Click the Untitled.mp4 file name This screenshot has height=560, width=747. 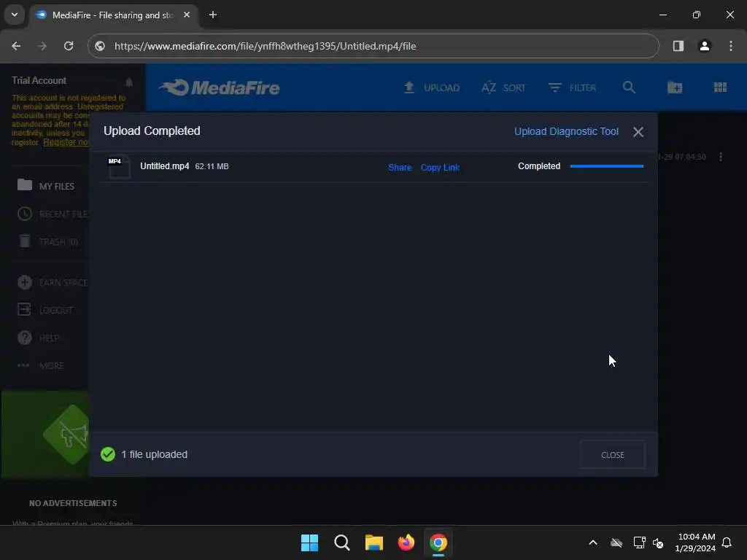point(164,166)
